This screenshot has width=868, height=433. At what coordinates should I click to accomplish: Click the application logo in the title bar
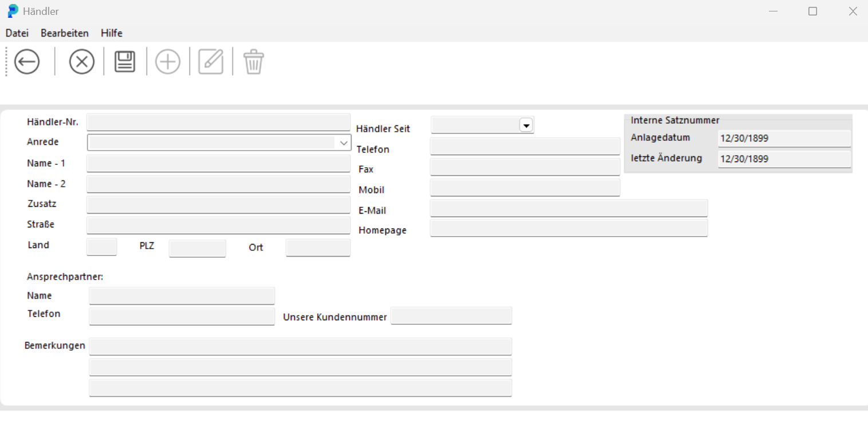coord(12,10)
